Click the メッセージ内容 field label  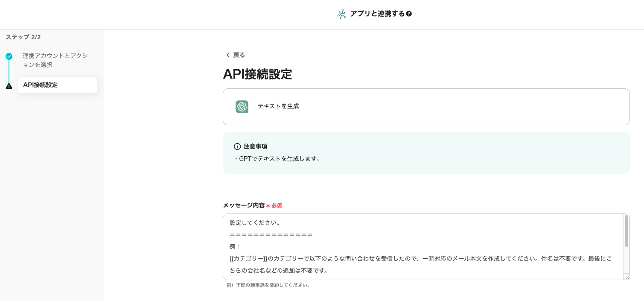coord(244,205)
